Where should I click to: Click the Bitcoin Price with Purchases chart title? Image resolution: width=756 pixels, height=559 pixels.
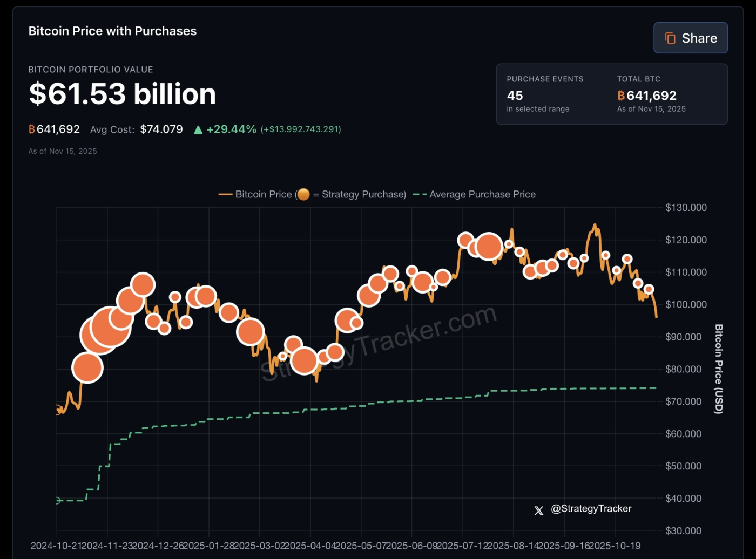[112, 31]
